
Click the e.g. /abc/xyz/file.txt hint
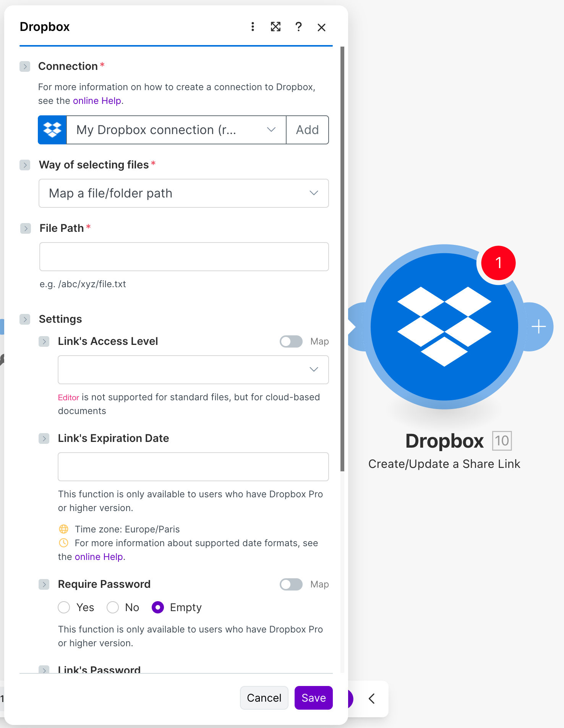83,284
